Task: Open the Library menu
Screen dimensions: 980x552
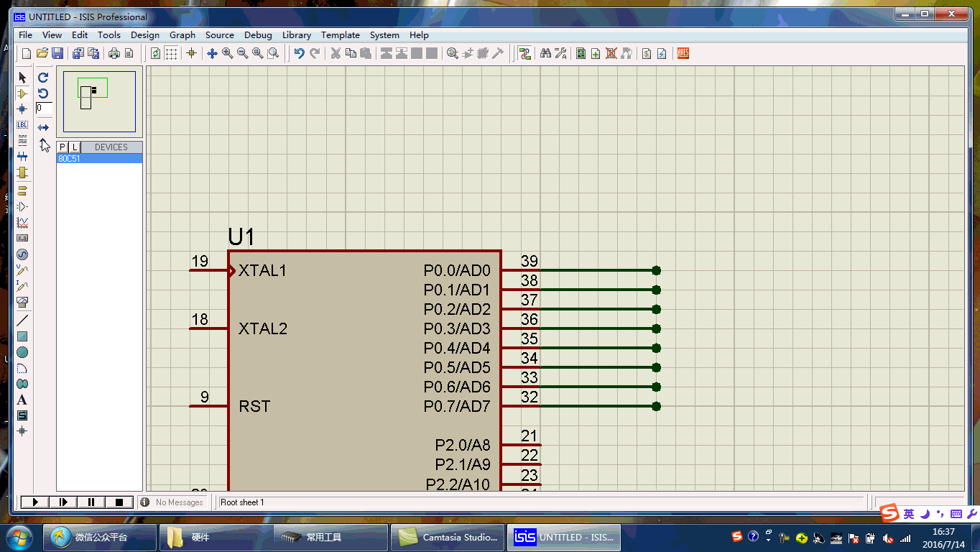Action: [297, 34]
